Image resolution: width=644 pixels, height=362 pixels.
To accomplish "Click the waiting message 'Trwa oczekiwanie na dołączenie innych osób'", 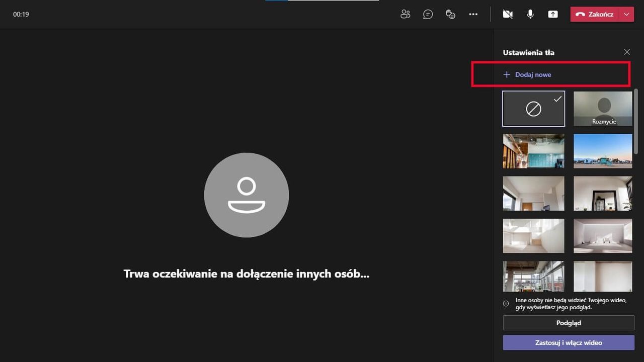I will pyautogui.click(x=247, y=274).
